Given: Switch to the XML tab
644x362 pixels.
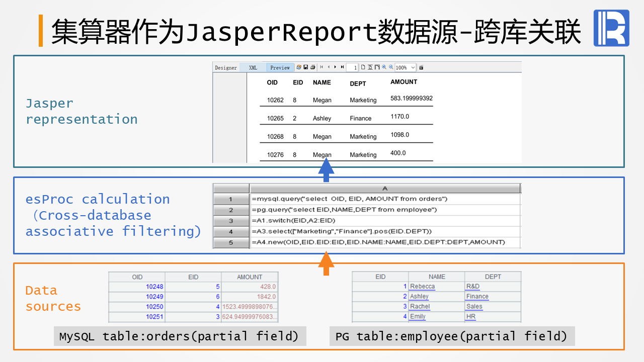Looking at the screenshot, I should (x=253, y=68).
